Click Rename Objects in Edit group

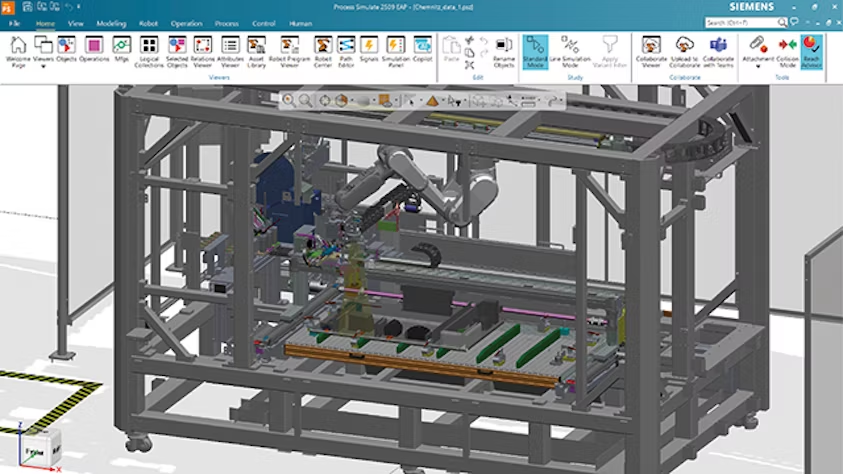pyautogui.click(x=504, y=50)
